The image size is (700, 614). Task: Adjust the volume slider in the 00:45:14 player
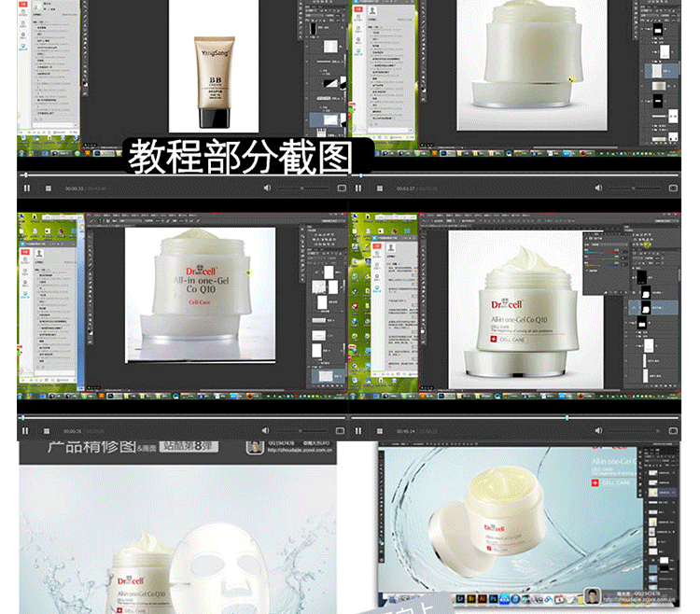634,431
